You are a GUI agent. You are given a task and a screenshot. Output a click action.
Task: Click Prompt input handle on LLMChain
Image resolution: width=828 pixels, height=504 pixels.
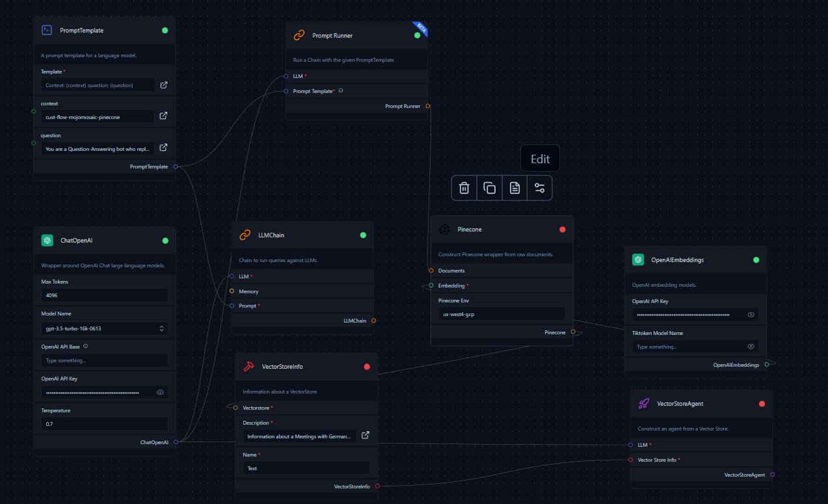(232, 306)
